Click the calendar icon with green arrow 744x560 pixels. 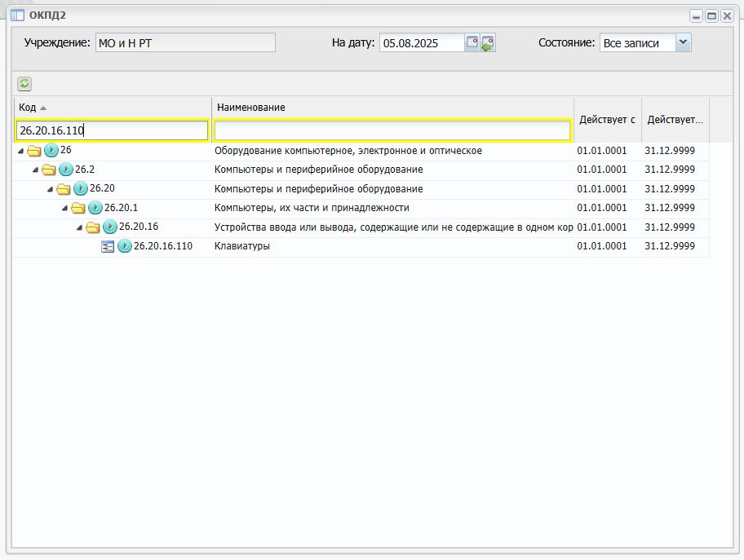pyautogui.click(x=488, y=42)
